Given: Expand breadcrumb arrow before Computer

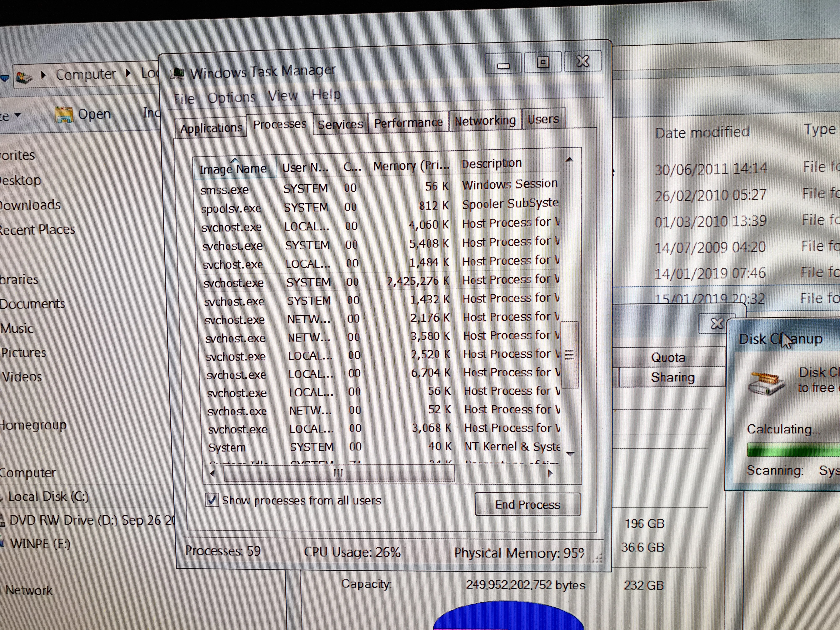Looking at the screenshot, I should click(43, 75).
